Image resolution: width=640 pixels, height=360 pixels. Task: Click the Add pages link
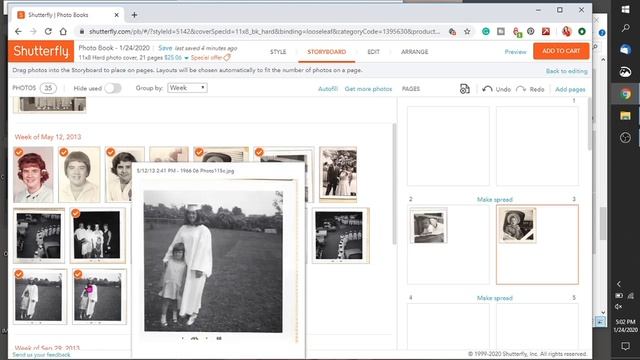point(570,89)
